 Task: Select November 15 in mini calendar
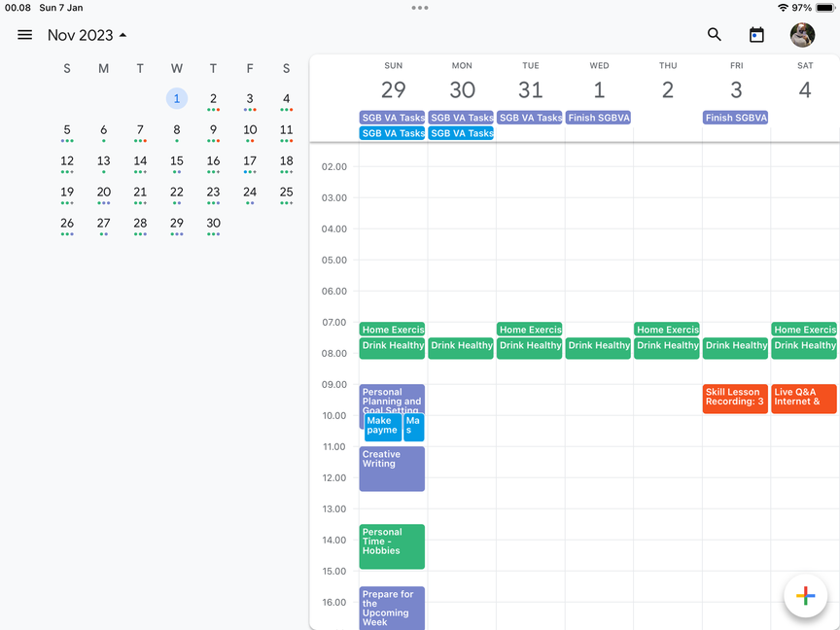click(177, 161)
